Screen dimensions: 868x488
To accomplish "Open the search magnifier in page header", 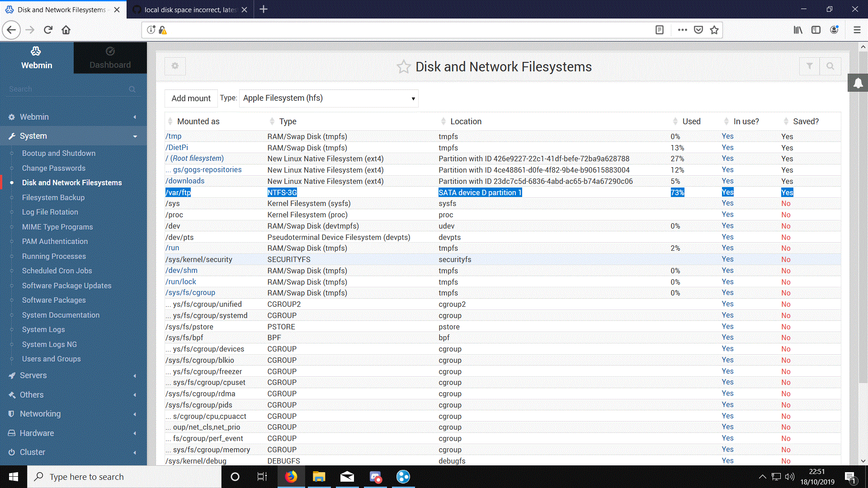I will coord(830,66).
